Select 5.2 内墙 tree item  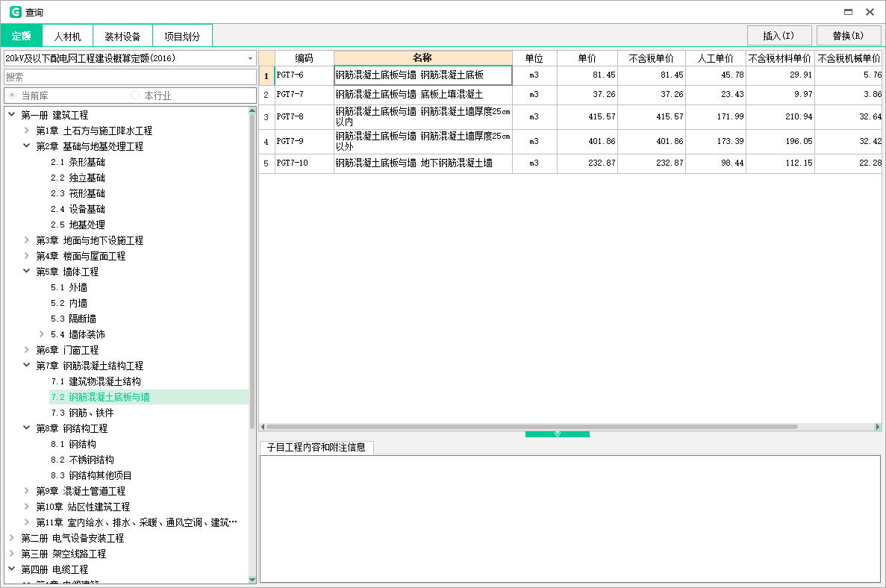click(69, 303)
